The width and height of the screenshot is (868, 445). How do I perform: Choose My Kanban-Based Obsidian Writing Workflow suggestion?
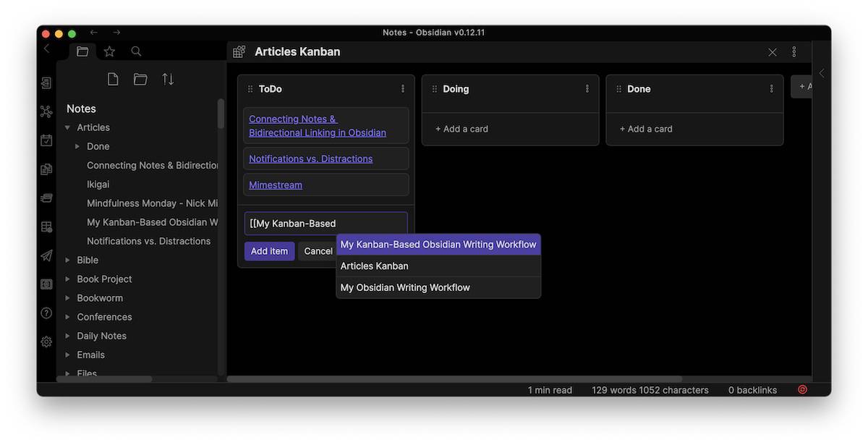click(438, 245)
